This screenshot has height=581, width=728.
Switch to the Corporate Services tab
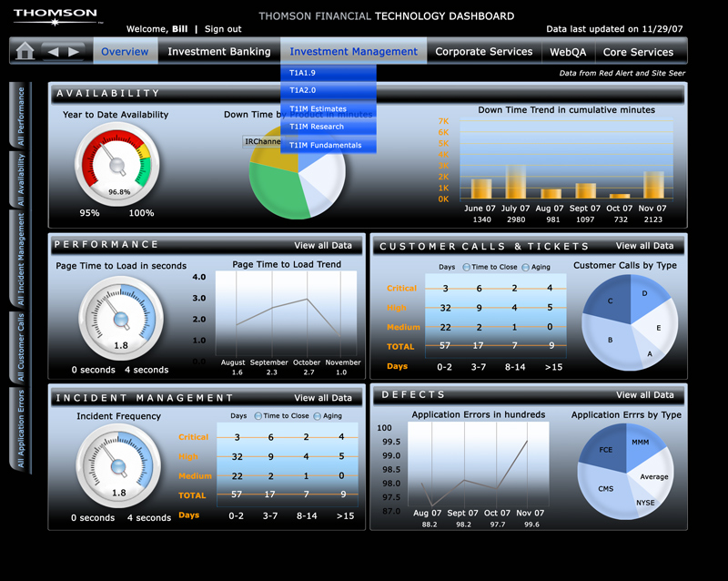[x=483, y=52]
